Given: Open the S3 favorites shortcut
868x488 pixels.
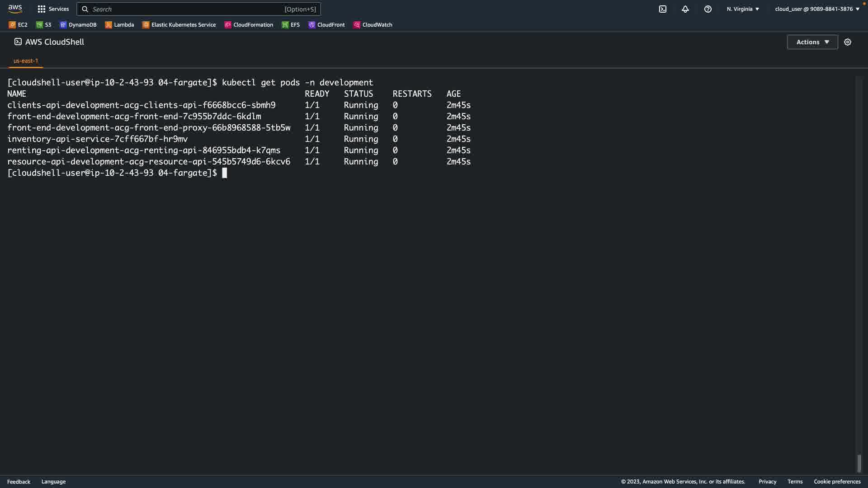Looking at the screenshot, I should tap(44, 25).
